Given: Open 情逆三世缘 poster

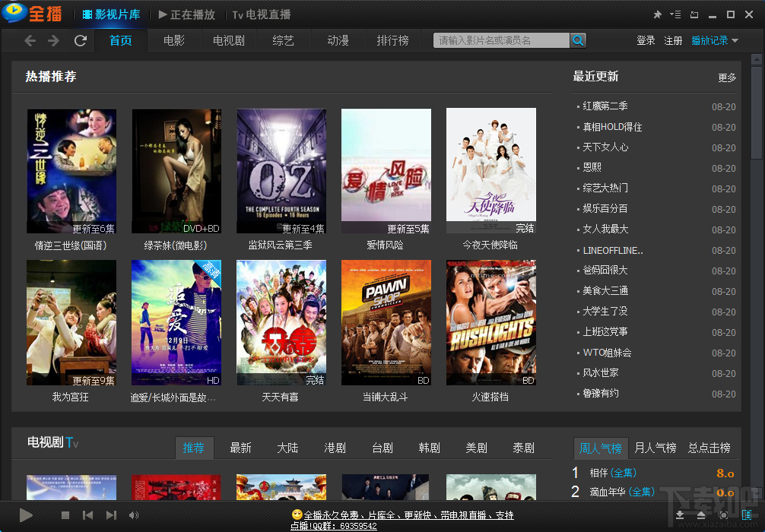Looking at the screenshot, I should (71, 171).
